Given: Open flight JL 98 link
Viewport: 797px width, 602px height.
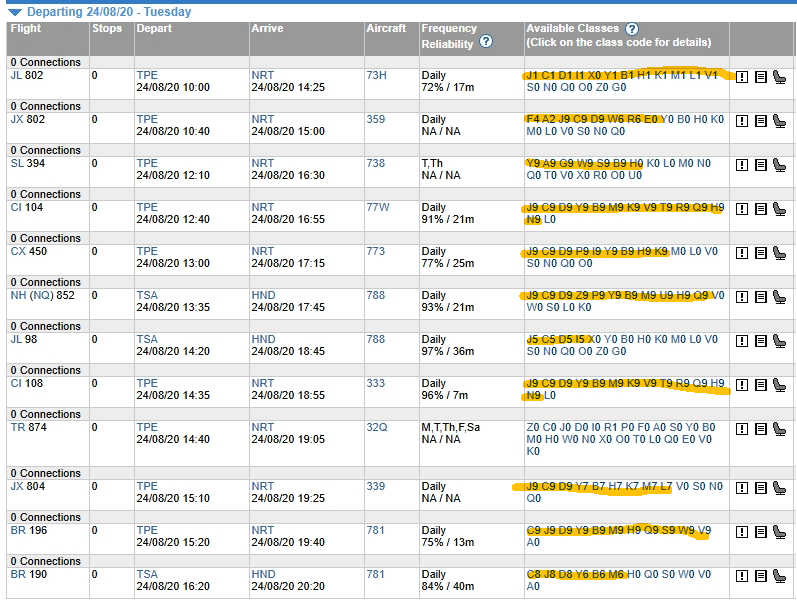Looking at the screenshot, I should point(23,339).
